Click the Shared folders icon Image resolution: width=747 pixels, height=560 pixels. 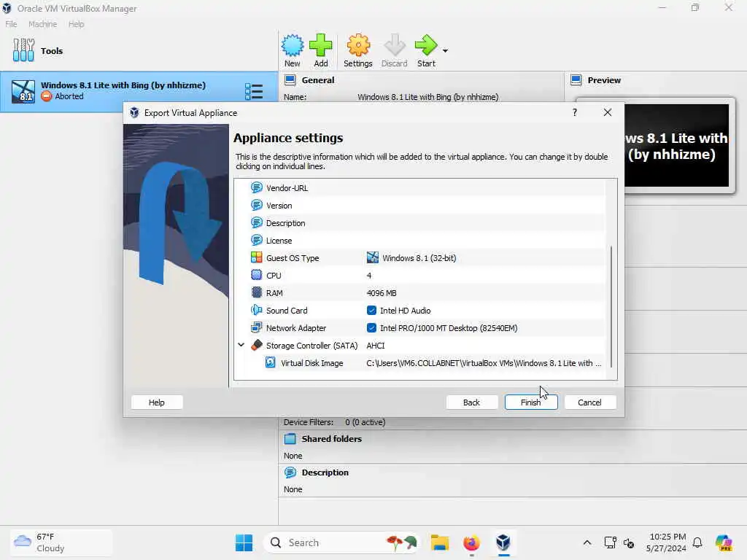tap(290, 438)
